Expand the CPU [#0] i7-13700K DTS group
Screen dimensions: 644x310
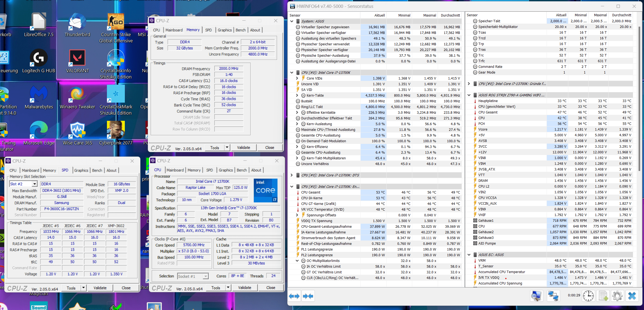(x=292, y=175)
